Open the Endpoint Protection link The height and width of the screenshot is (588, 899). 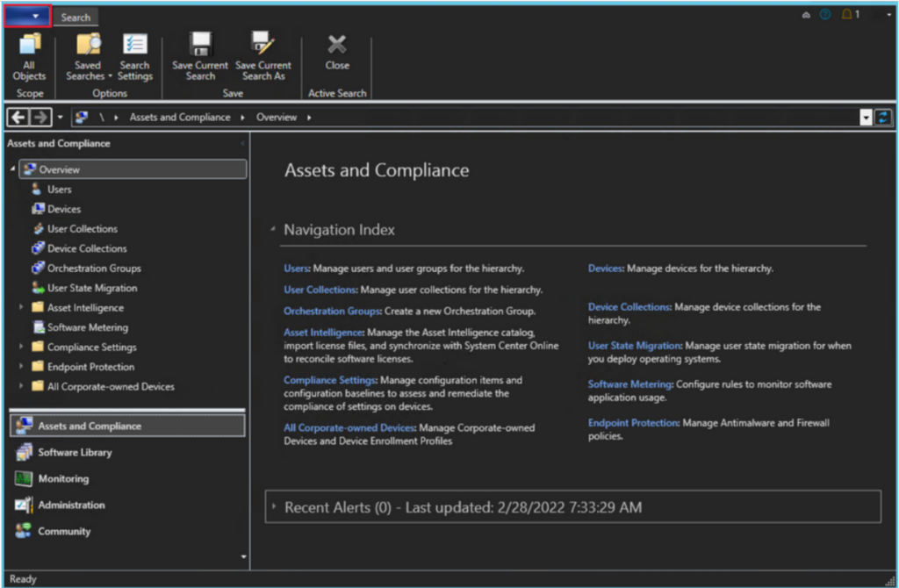point(634,423)
